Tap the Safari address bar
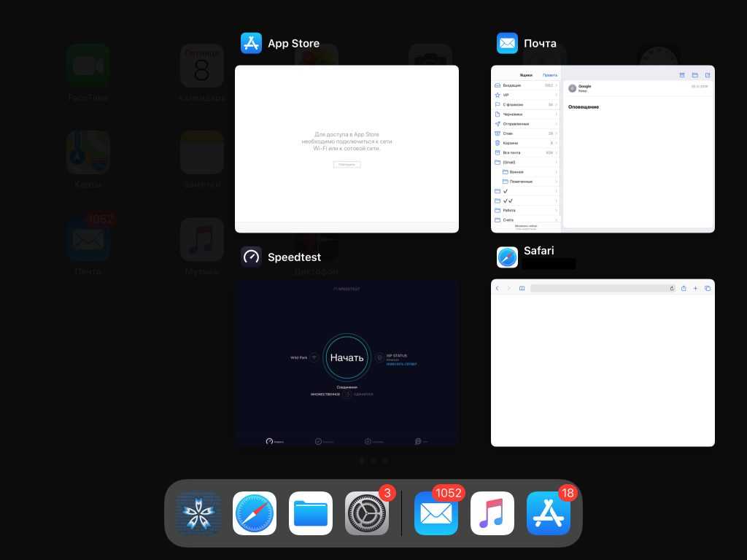 pos(603,288)
